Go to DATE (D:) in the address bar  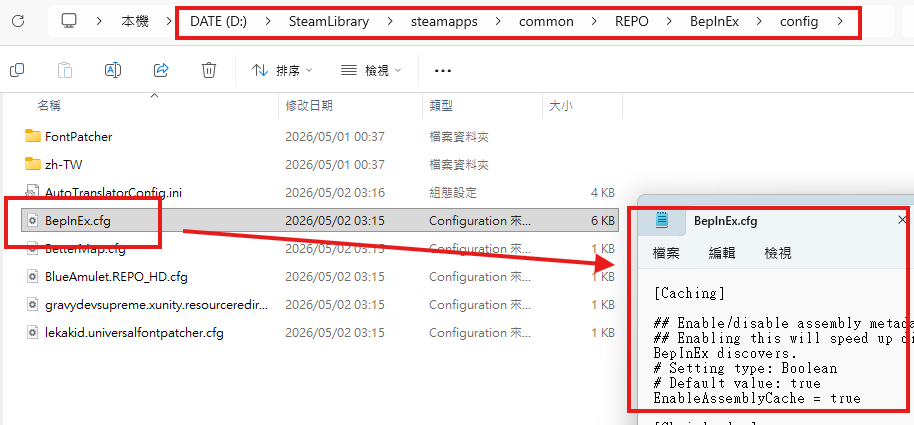(219, 22)
